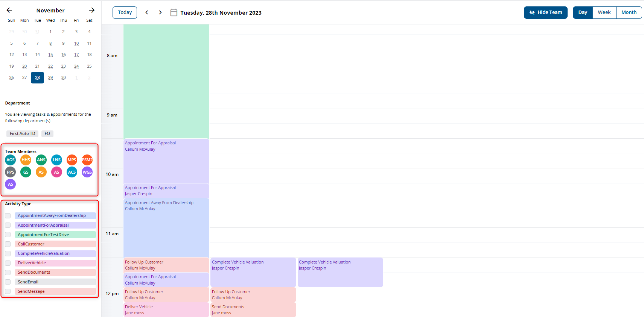The height and width of the screenshot is (318, 644).
Task: Select team member ANS avatar
Action: [x=41, y=160]
